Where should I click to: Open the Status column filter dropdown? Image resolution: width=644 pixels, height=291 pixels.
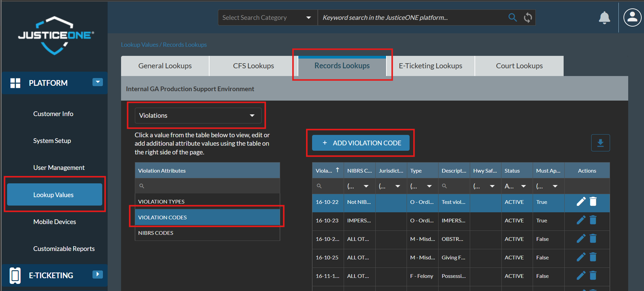(524, 186)
